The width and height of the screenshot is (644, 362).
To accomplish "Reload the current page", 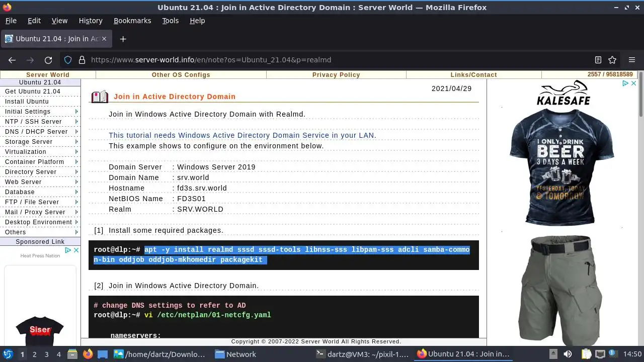I will coord(48,60).
